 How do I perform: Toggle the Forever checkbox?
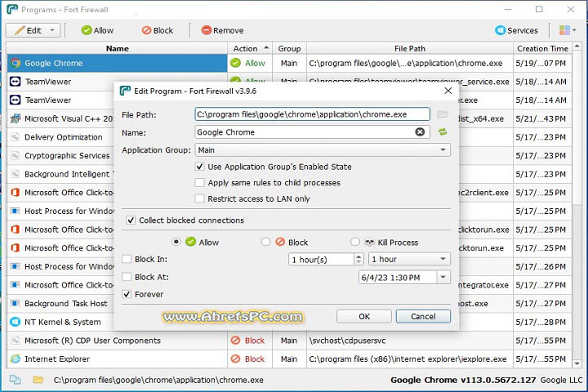(127, 294)
